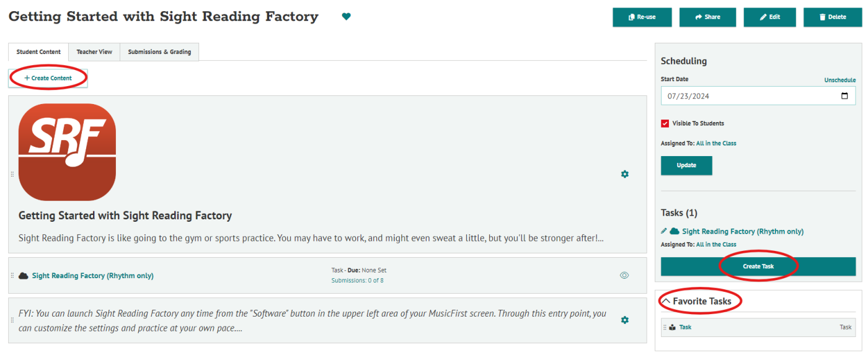
Task: Click pencil edit icon next to the sidebar task
Action: [x=664, y=231]
